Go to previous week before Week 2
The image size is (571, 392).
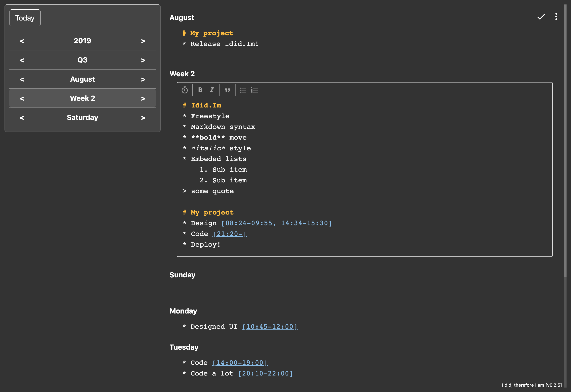[22, 99]
